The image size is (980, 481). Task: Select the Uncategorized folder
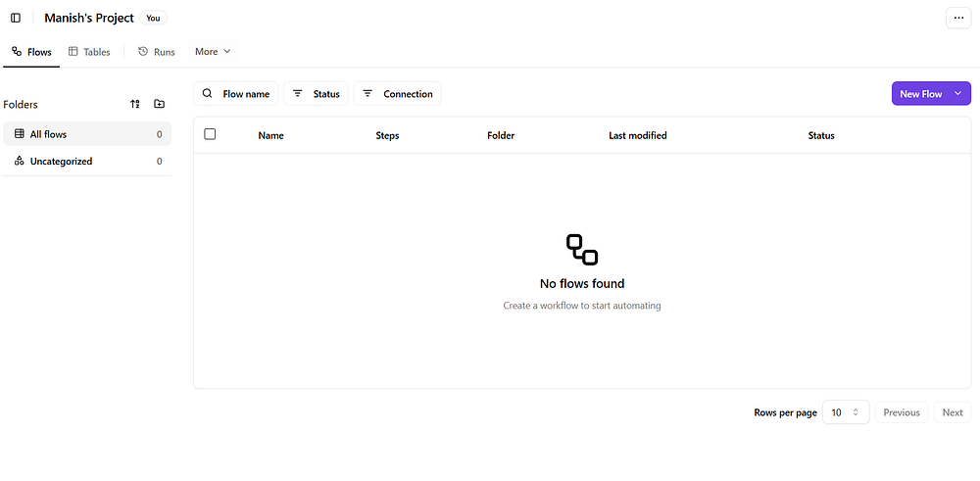coord(61,161)
